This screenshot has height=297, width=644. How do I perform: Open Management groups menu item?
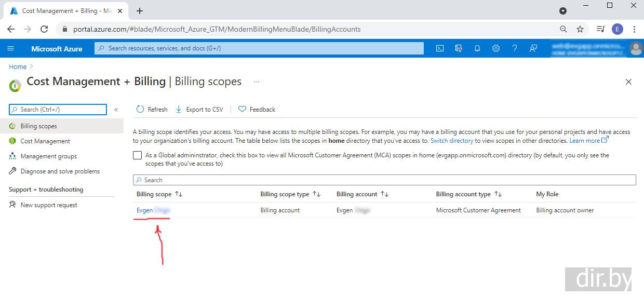click(x=48, y=156)
